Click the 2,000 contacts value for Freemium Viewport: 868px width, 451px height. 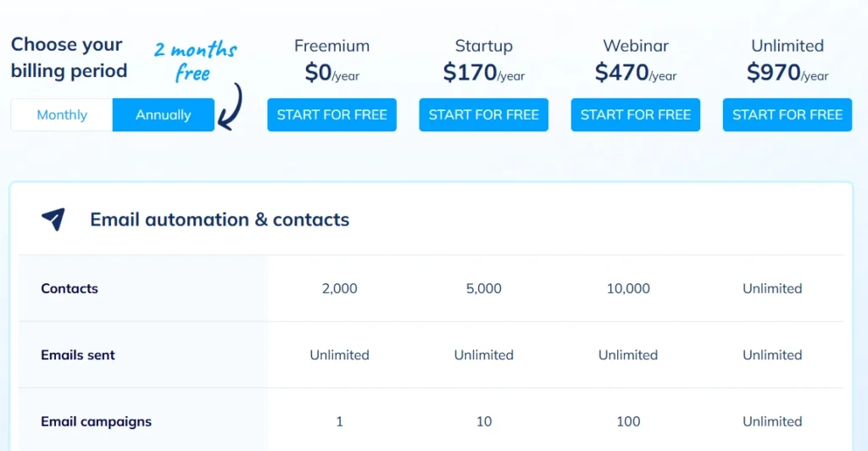pos(339,288)
